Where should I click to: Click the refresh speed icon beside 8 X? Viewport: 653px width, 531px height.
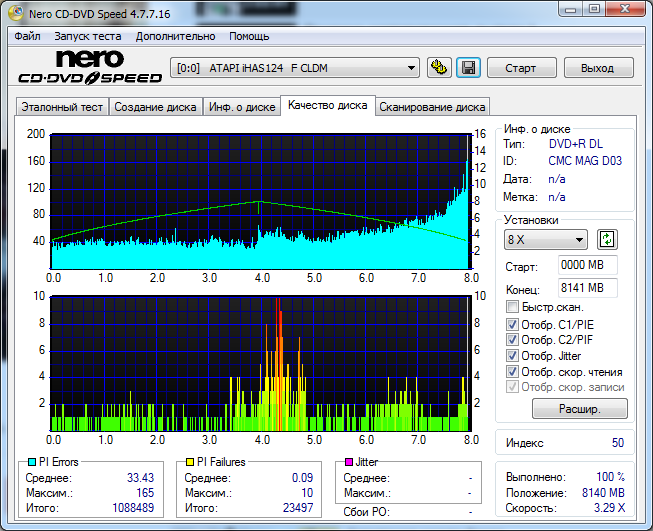pyautogui.click(x=607, y=240)
